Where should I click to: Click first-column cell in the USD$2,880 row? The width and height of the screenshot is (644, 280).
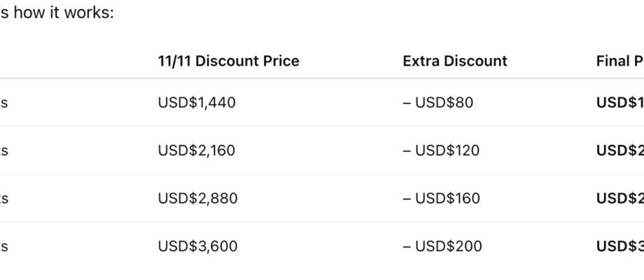(4, 198)
